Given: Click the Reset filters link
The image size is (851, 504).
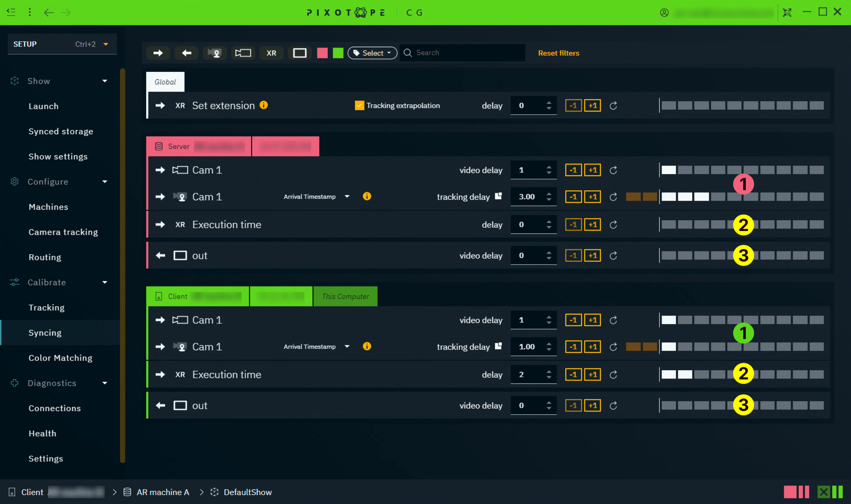Looking at the screenshot, I should (x=559, y=53).
